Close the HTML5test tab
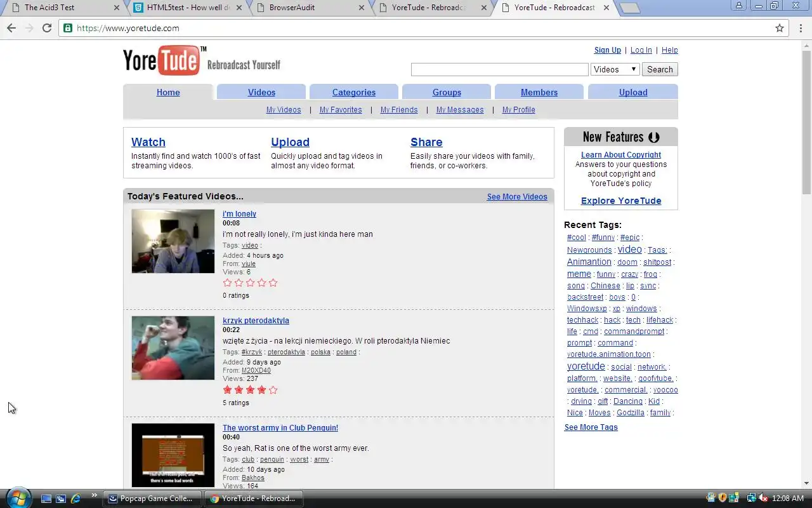This screenshot has width=812, height=508. pos(239,8)
